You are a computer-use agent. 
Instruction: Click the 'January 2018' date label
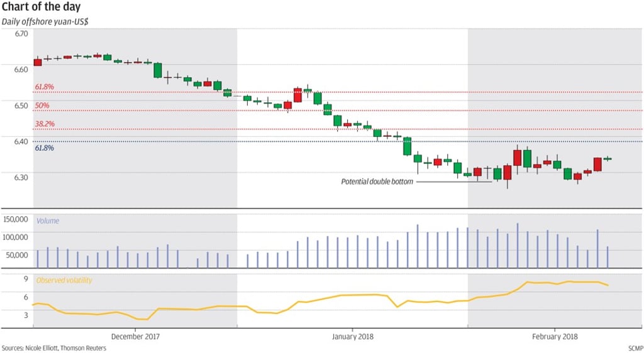pos(352,337)
